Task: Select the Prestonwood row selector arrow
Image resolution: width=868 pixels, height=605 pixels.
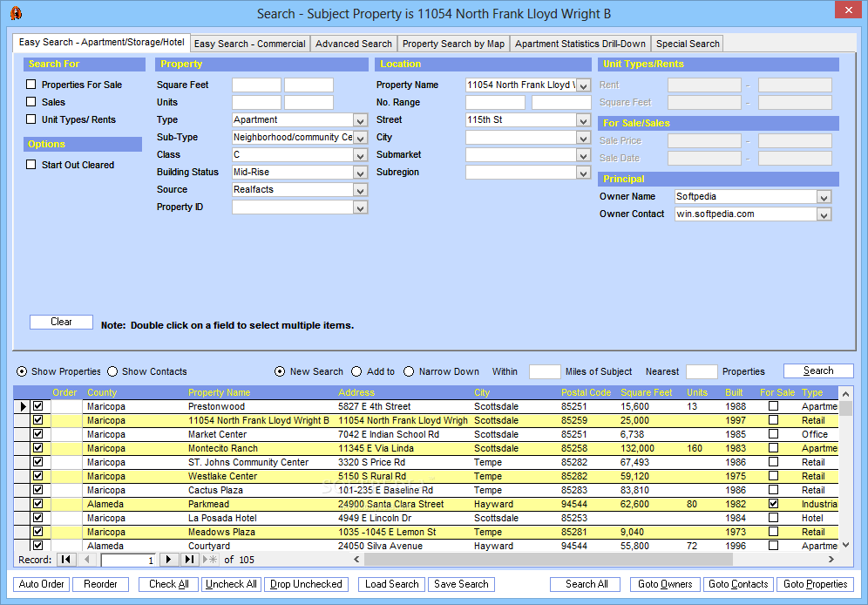Action: (23, 406)
